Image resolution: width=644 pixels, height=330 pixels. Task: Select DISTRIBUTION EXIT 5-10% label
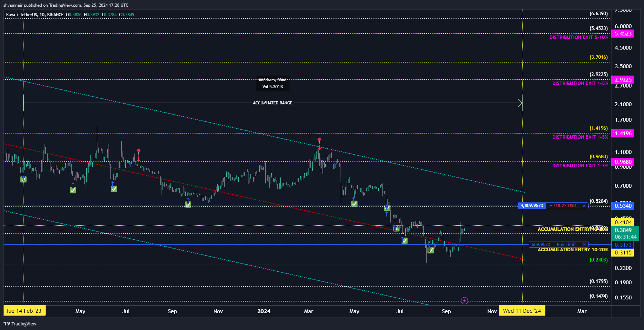[579, 38]
